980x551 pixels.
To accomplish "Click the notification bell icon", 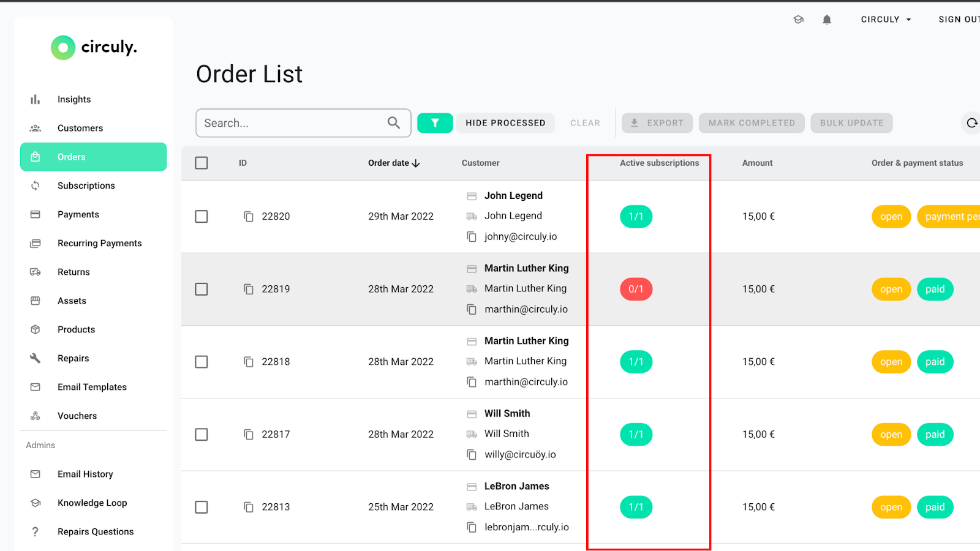I will (x=826, y=19).
